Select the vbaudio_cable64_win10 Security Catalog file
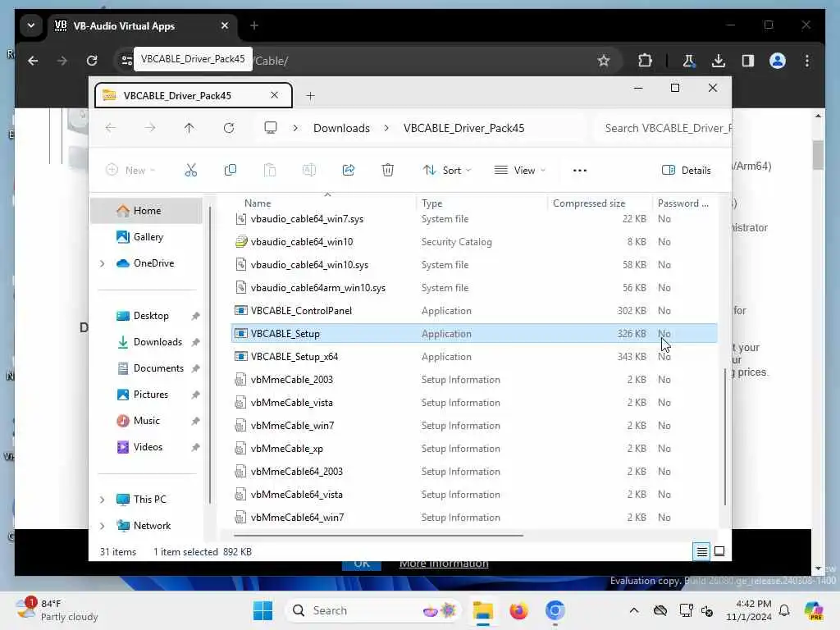This screenshot has width=840, height=630. [x=474, y=242]
